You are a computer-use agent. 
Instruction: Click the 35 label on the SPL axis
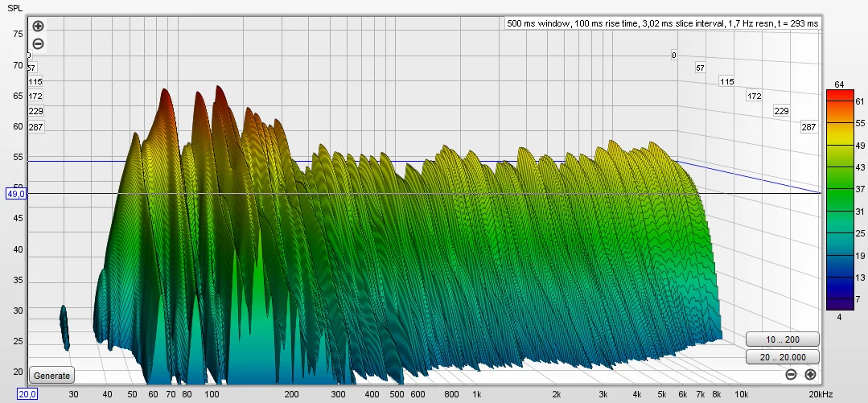click(x=18, y=280)
